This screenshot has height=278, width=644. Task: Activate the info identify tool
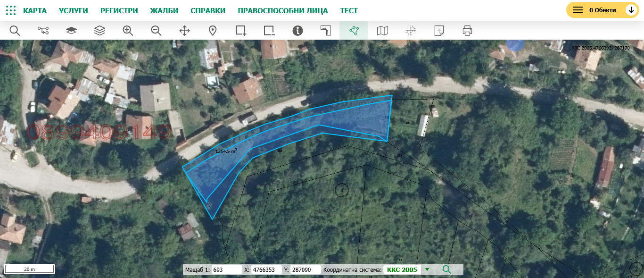297,31
